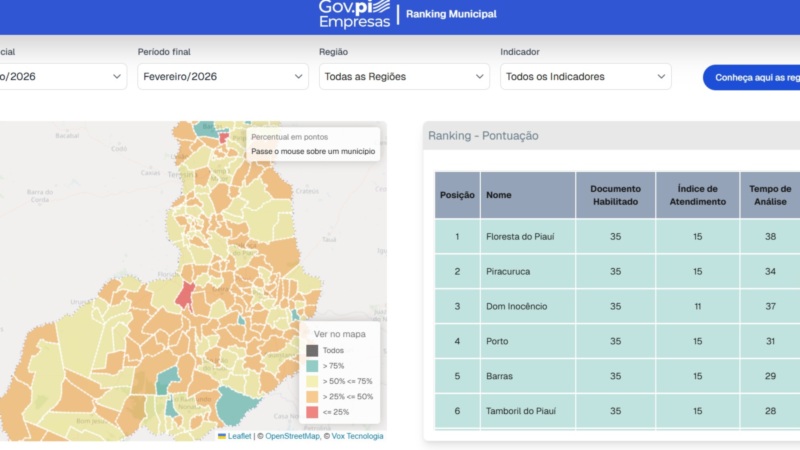Expand the Região dropdown Todas as Regiões

[404, 76]
